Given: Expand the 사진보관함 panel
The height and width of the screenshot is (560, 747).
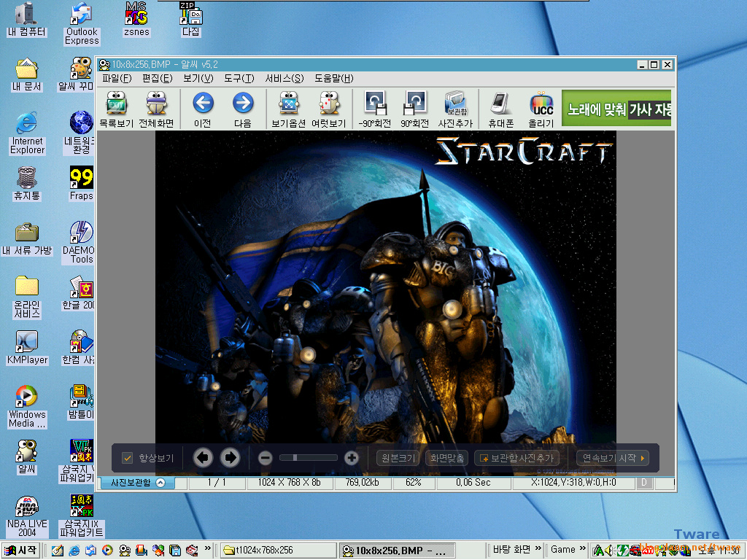Looking at the screenshot, I should pyautogui.click(x=137, y=483).
